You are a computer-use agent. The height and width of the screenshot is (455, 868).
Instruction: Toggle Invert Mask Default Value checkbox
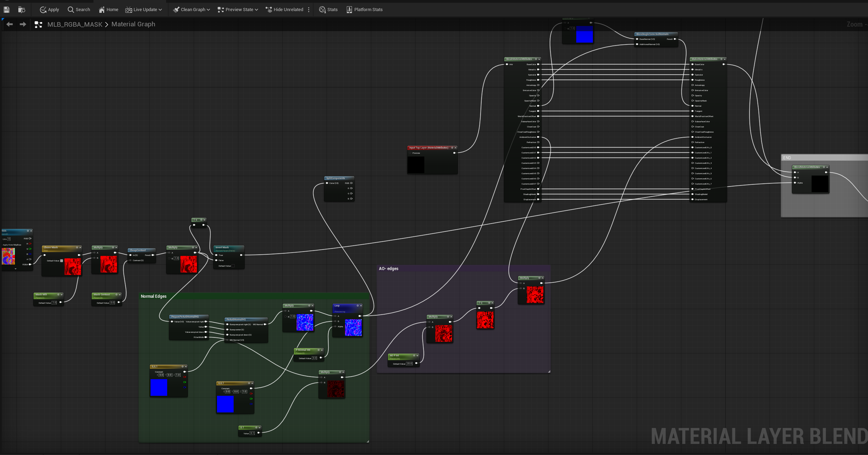pos(233,266)
